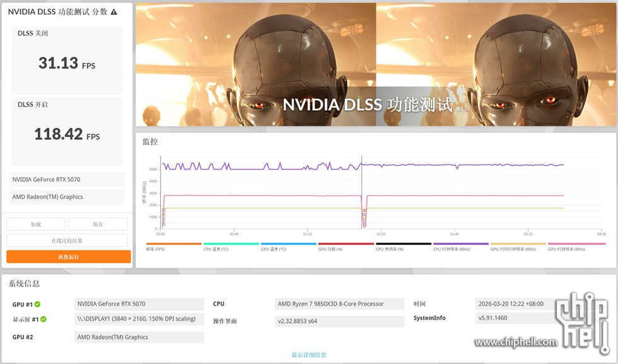Screen dimensions: 618x364
Task: Expand 显示详细信息 details link
Action: [309, 355]
